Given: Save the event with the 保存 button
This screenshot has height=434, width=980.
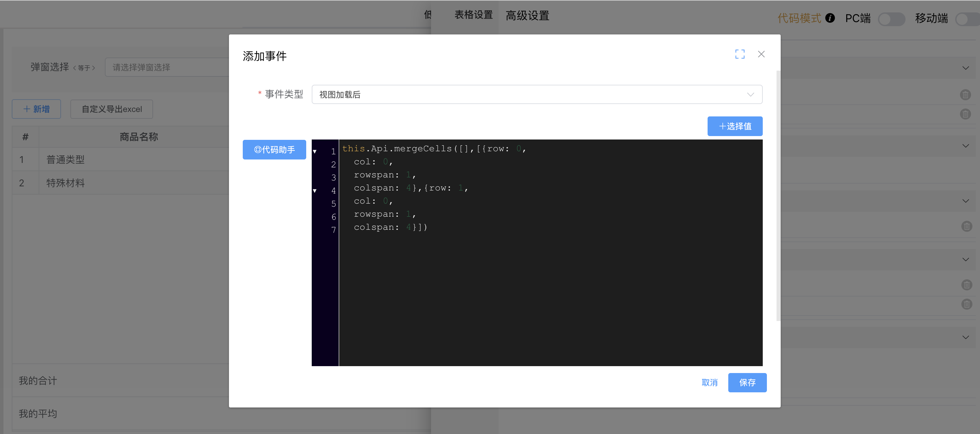Looking at the screenshot, I should tap(747, 383).
